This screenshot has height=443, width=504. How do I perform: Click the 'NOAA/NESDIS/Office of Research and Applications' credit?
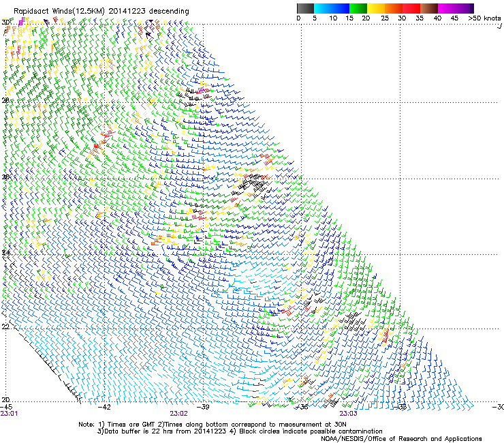[401, 439]
